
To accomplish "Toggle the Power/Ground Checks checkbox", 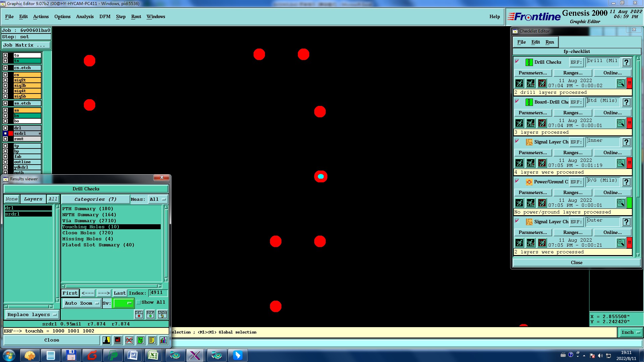I will [517, 181].
